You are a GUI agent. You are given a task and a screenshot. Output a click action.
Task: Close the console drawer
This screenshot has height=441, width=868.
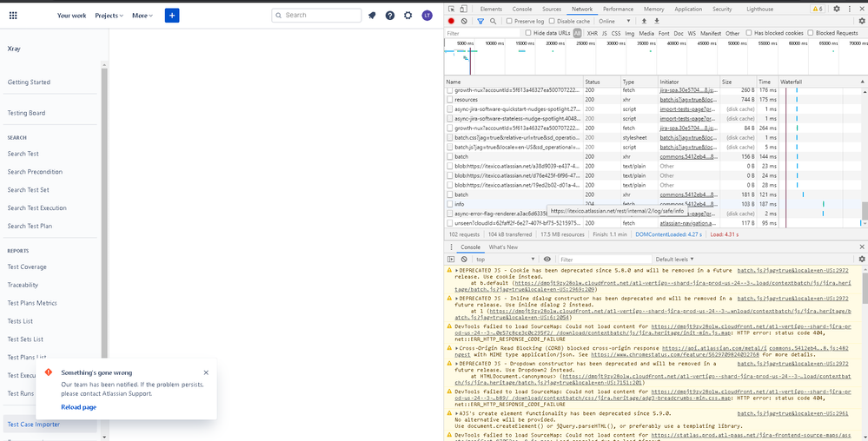tap(861, 247)
